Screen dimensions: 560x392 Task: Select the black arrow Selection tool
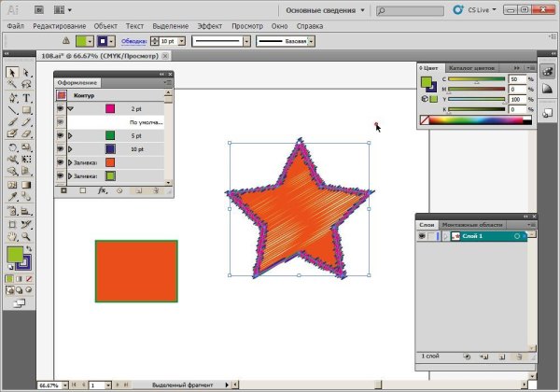[12, 73]
